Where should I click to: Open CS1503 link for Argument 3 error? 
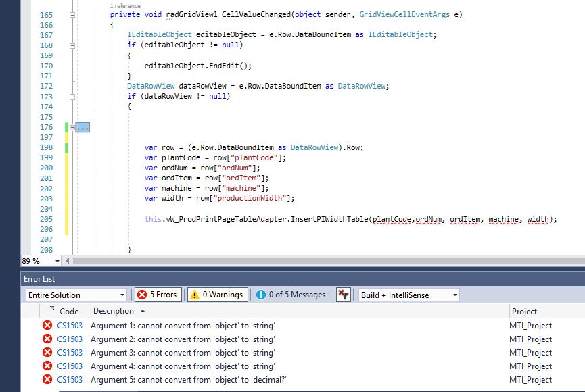[x=70, y=353]
